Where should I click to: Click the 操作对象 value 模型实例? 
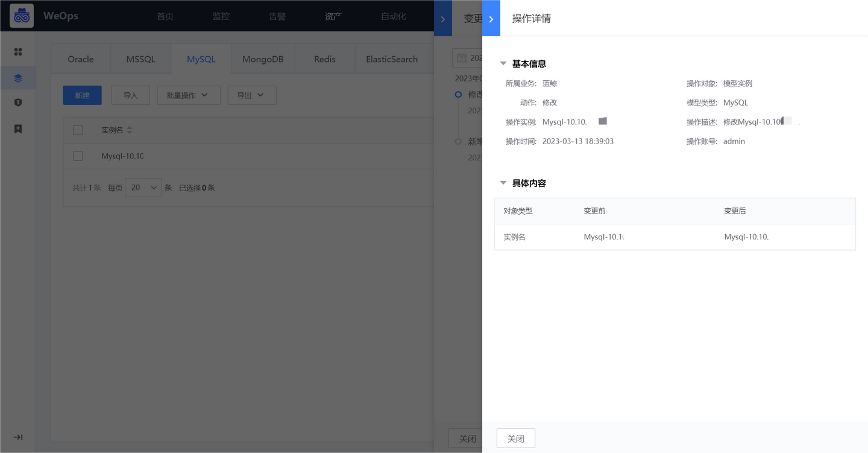tap(738, 83)
